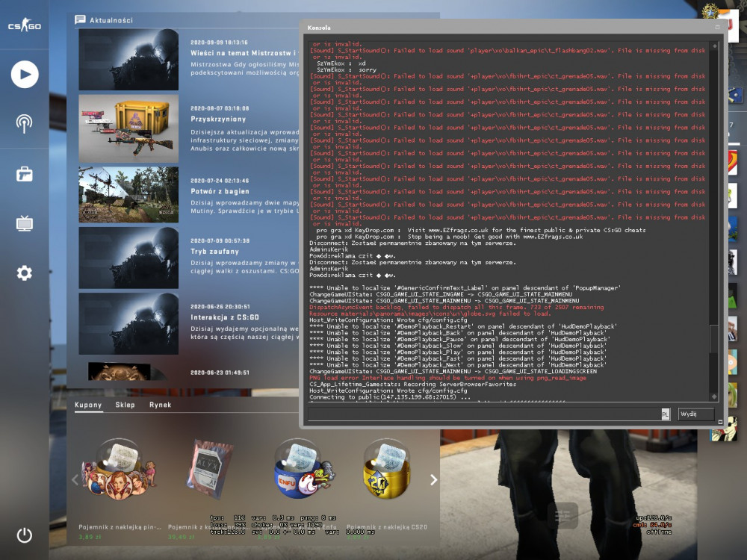Open the TV watch matches icon

[x=25, y=223]
